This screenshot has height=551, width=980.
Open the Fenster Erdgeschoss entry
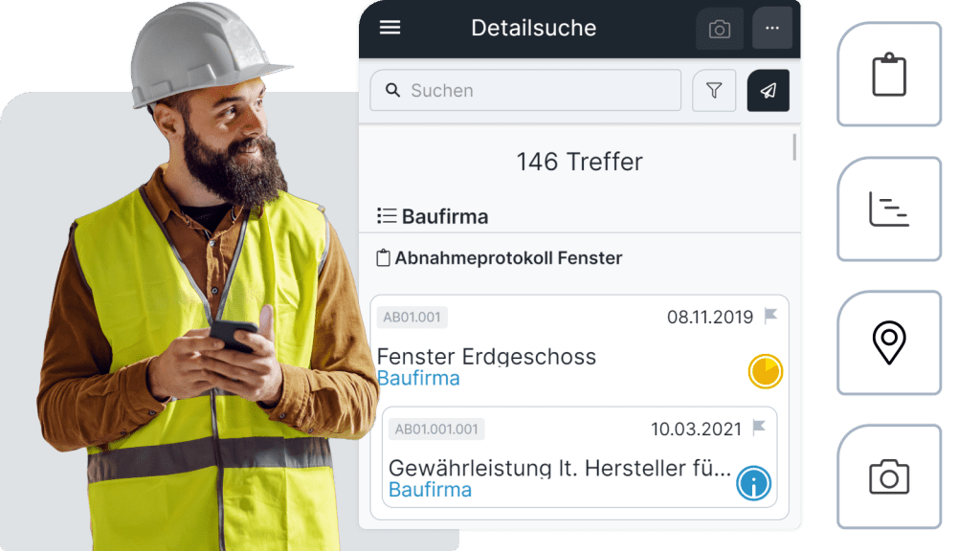486,357
